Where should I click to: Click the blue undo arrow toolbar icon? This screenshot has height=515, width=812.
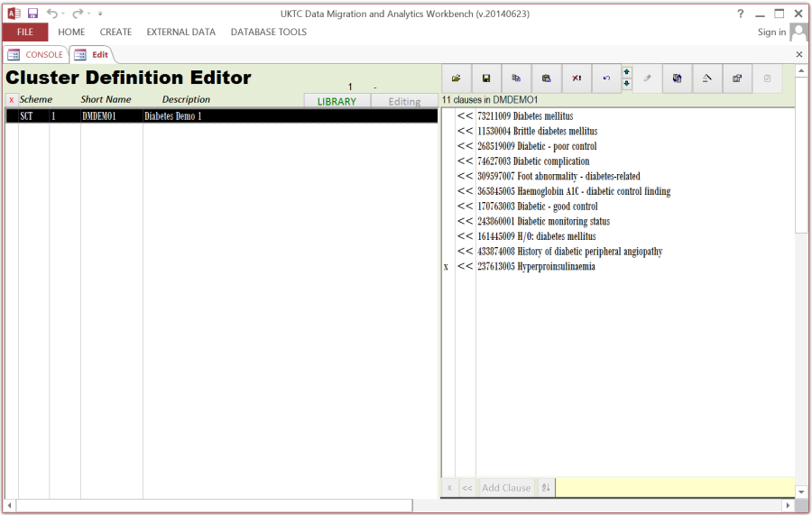(x=606, y=78)
